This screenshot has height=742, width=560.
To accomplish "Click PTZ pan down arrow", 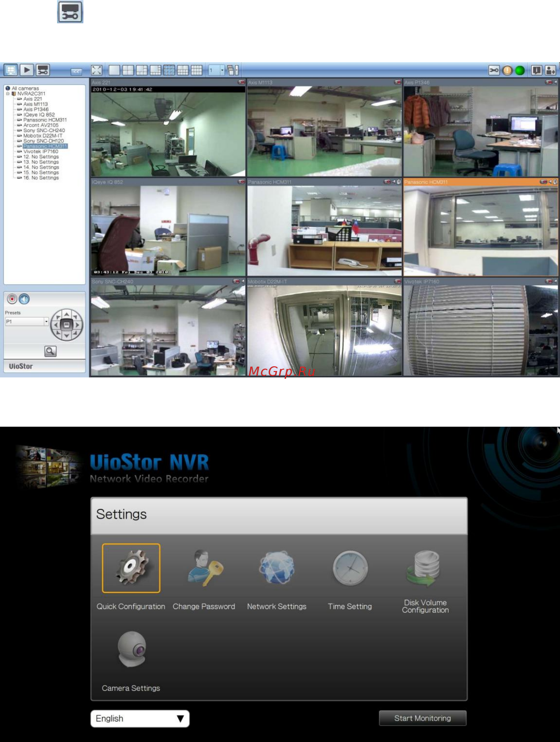I will pyautogui.click(x=67, y=336).
